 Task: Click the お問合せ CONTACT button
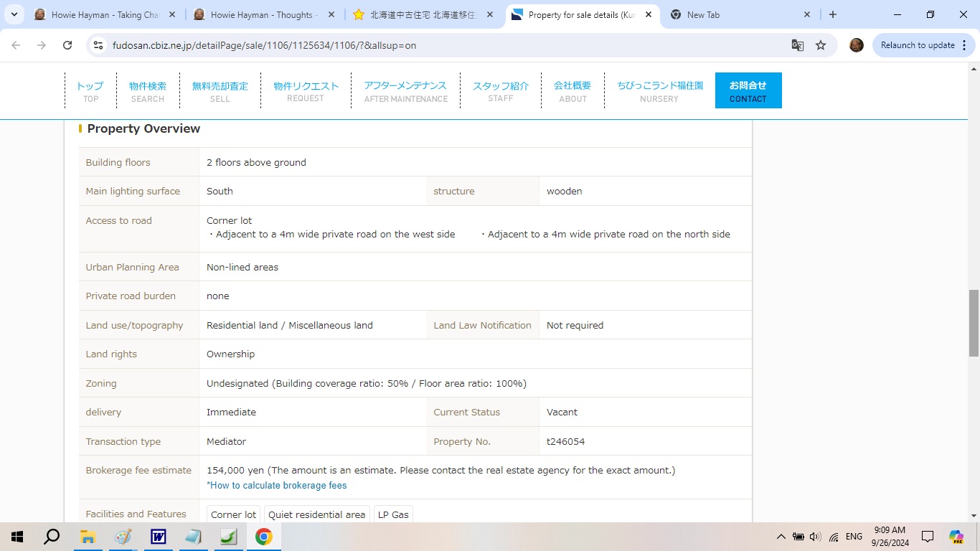click(x=748, y=91)
